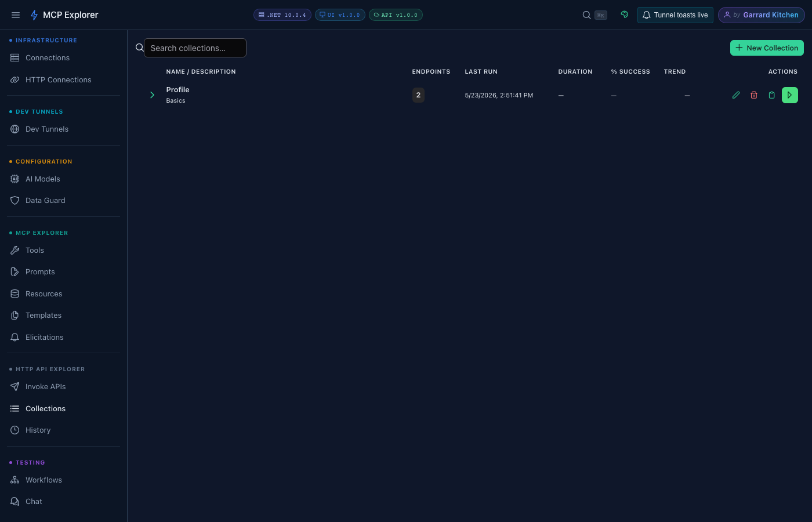Click the New Collection button
Screen dimensions: 812x522
pyautogui.click(x=767, y=48)
